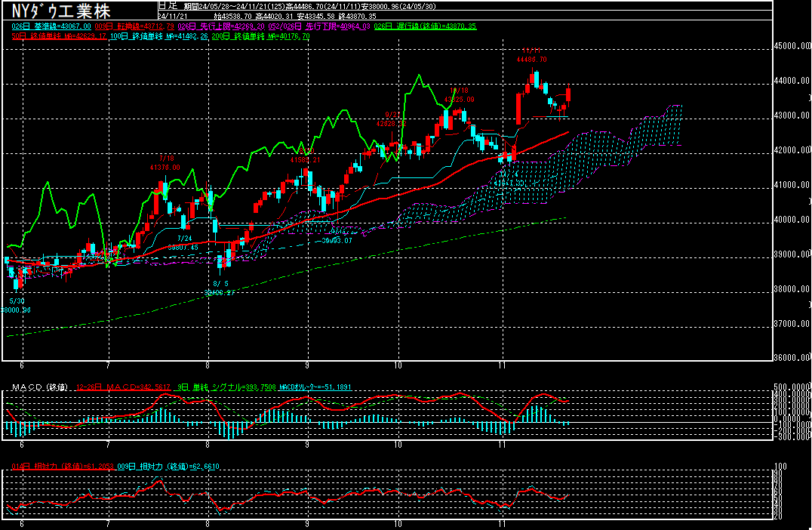
Task: Select month 11 label under the RSI panel
Action: (502, 524)
